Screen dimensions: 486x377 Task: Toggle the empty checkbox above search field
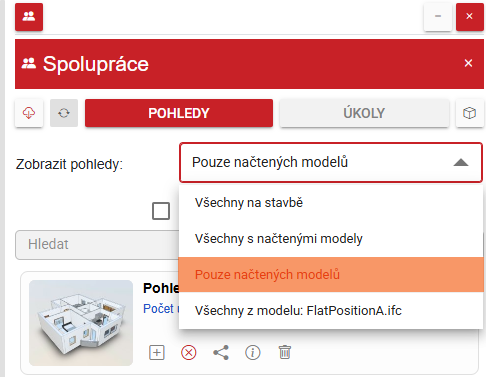161,211
